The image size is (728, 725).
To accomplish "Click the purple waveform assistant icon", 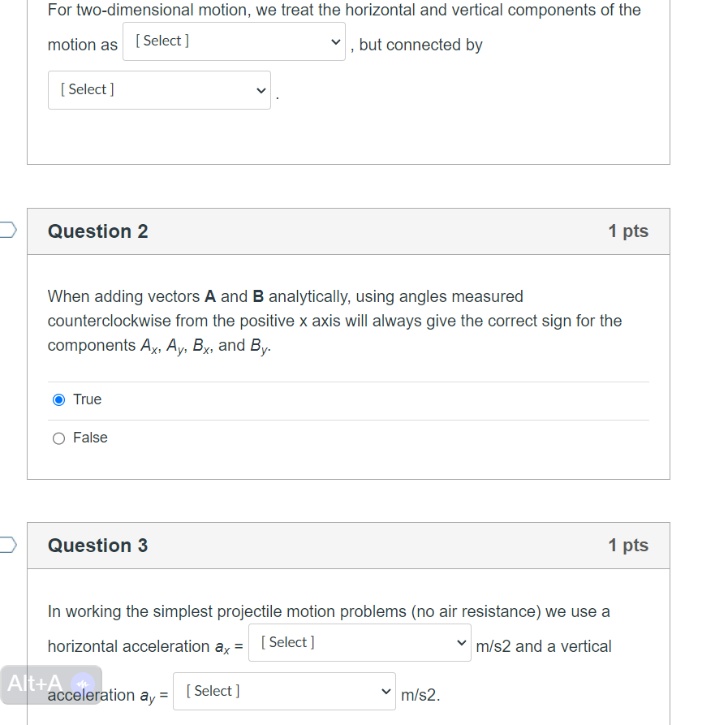I will (x=81, y=684).
